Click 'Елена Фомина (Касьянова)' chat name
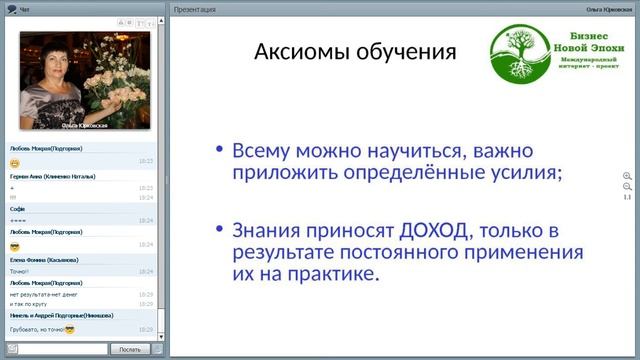Image resolution: width=640 pixels, height=360 pixels. tap(44, 260)
